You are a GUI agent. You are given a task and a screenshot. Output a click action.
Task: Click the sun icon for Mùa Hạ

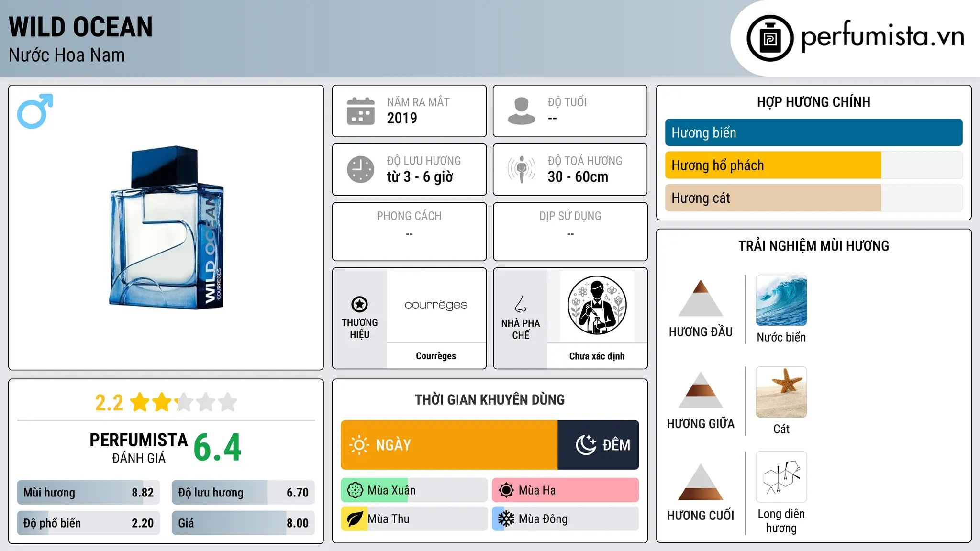[x=506, y=490]
